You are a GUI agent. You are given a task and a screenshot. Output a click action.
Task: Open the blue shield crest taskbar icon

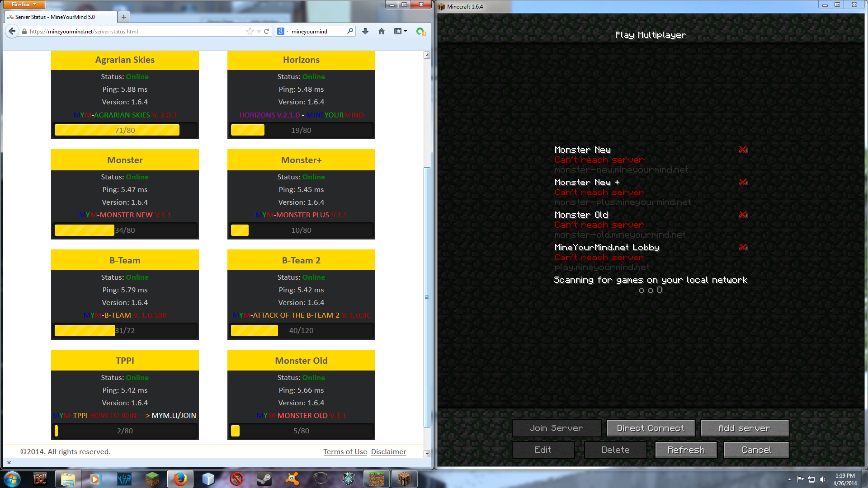tap(349, 479)
